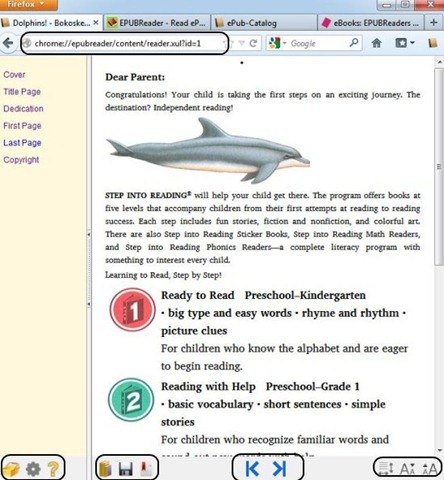Open the Google search engine selector

pyautogui.click(x=277, y=43)
